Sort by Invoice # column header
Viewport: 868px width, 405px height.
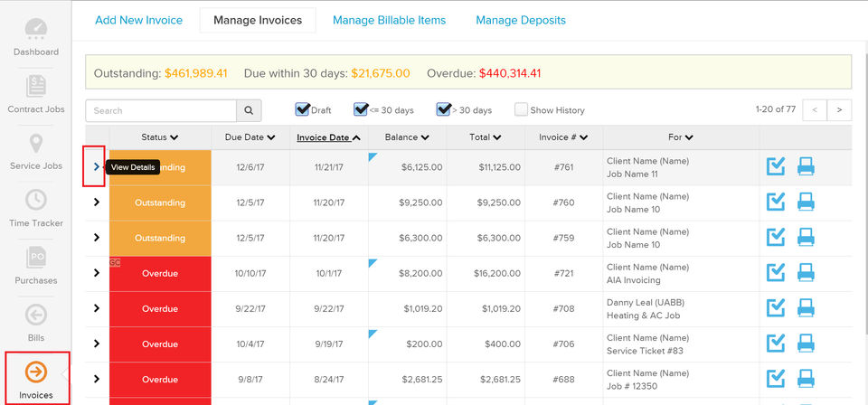563,137
